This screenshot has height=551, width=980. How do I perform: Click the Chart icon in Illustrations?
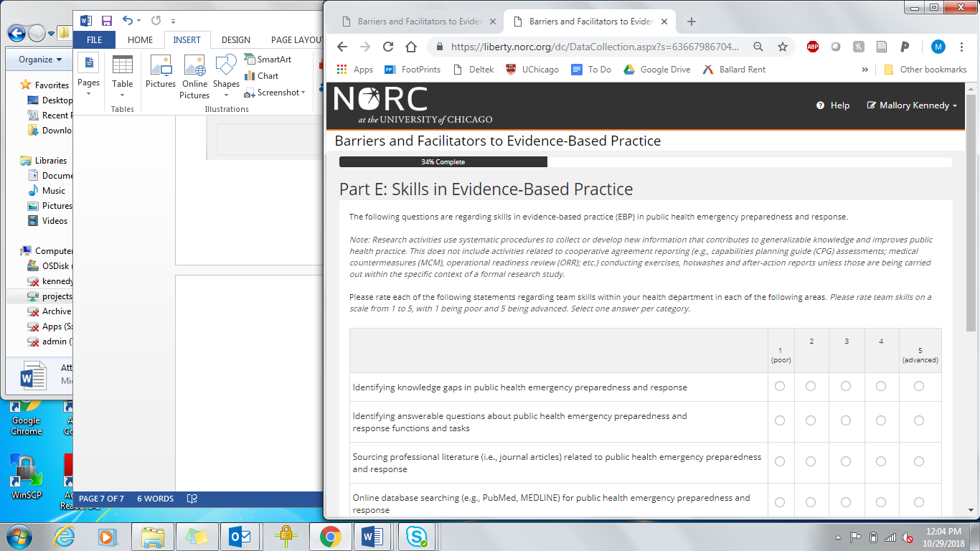coord(262,76)
